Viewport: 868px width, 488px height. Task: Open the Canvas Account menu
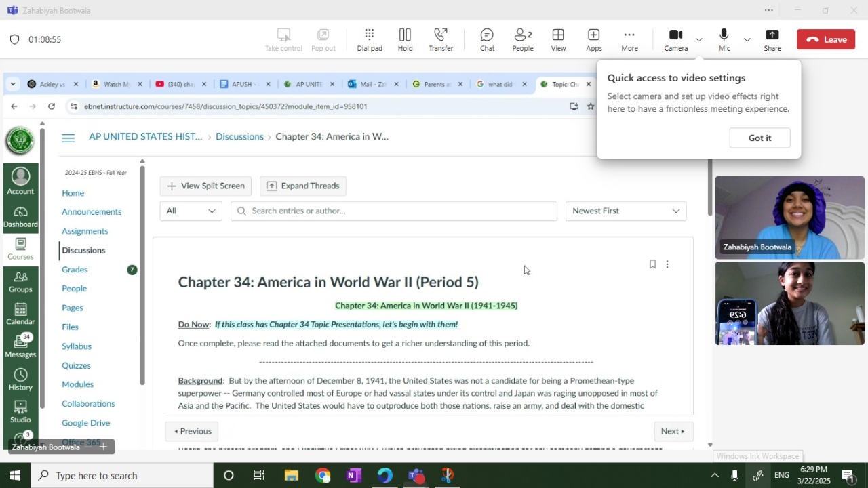coord(20,181)
